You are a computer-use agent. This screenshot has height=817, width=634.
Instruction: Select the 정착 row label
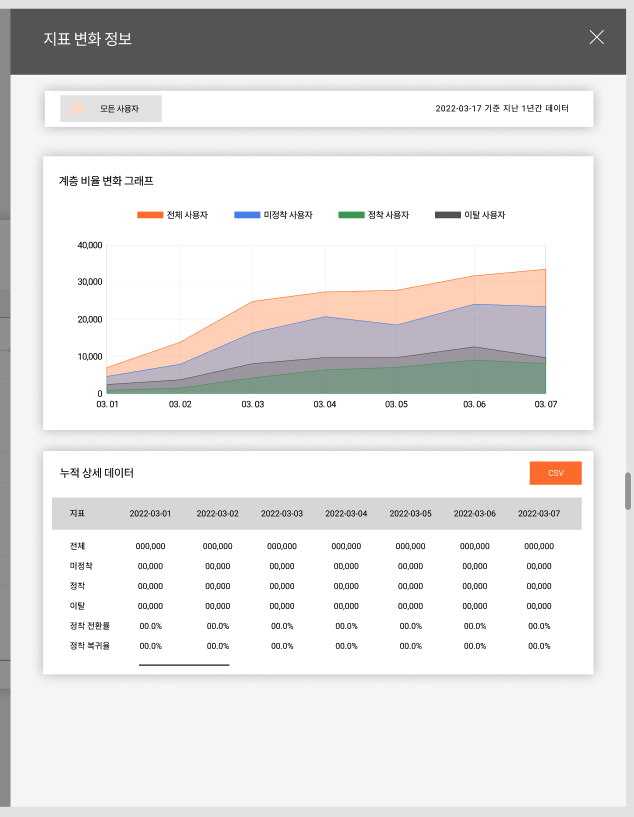(x=77, y=586)
